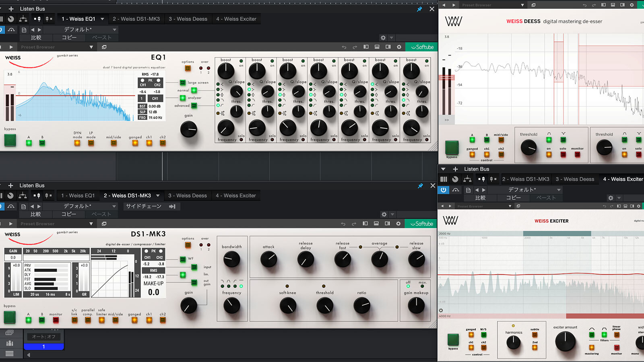Open arrow beside gear in EQ1 window
The width and height of the screenshot is (644, 362).
[391, 38]
